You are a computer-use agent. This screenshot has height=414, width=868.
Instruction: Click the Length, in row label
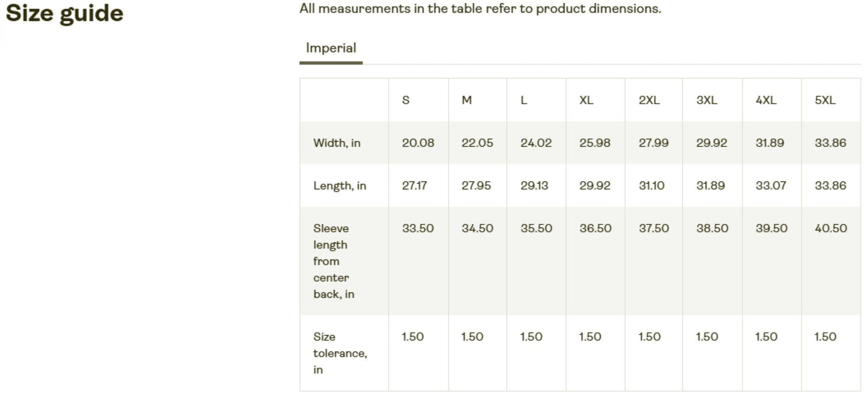[x=339, y=186]
